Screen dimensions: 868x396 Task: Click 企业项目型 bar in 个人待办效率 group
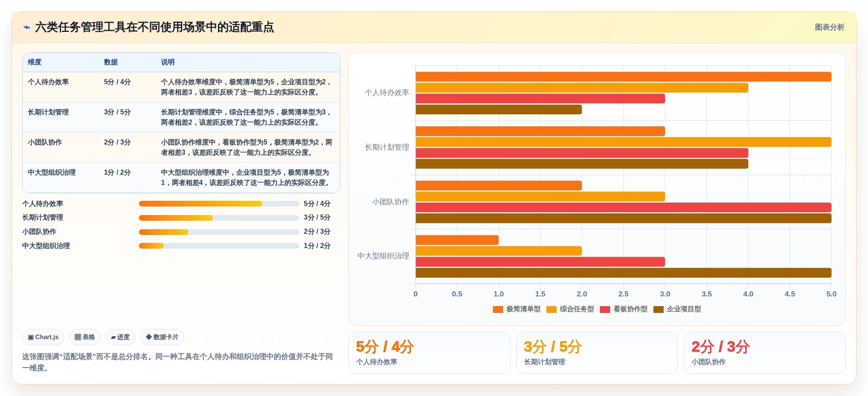point(499,109)
